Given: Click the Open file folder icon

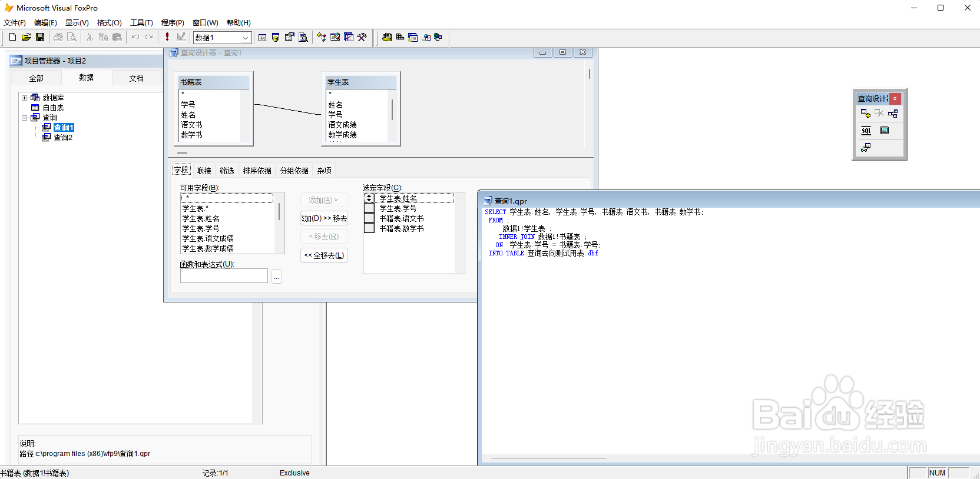Looking at the screenshot, I should (x=26, y=37).
